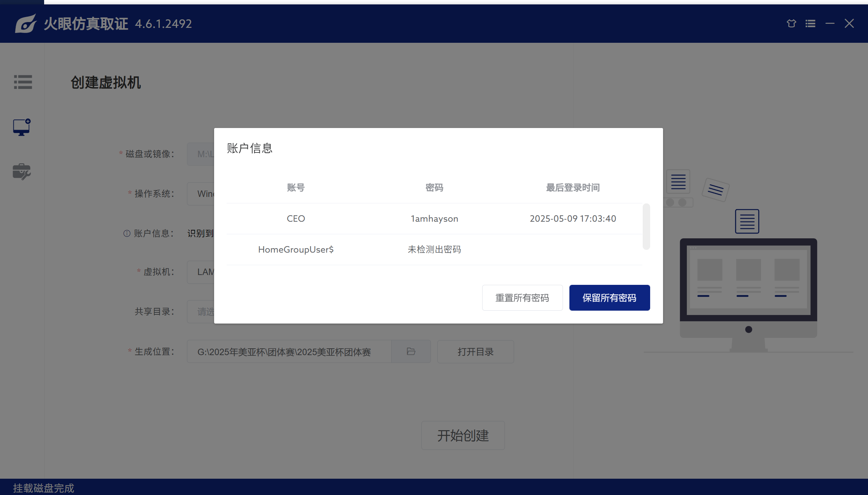The height and width of the screenshot is (495, 868).
Task: Open the toolbox briefcase sidebar icon
Action: 22,172
